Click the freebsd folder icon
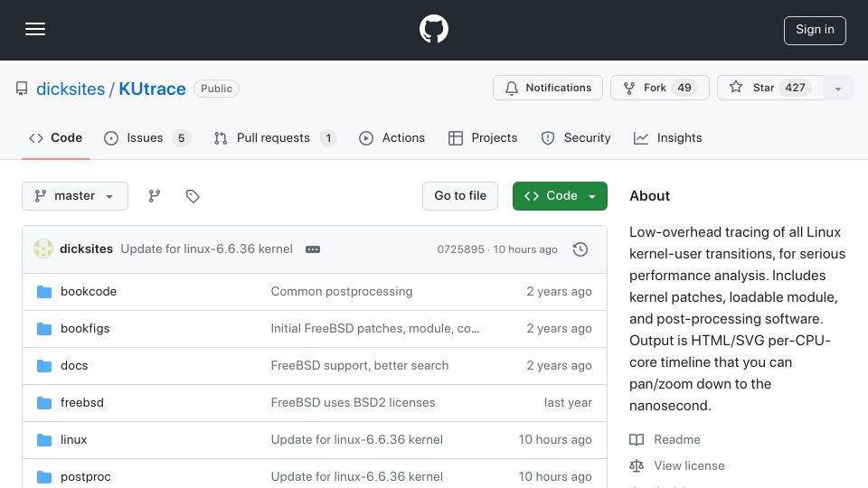Screen dimensions: 868x488 pyautogui.click(x=44, y=403)
